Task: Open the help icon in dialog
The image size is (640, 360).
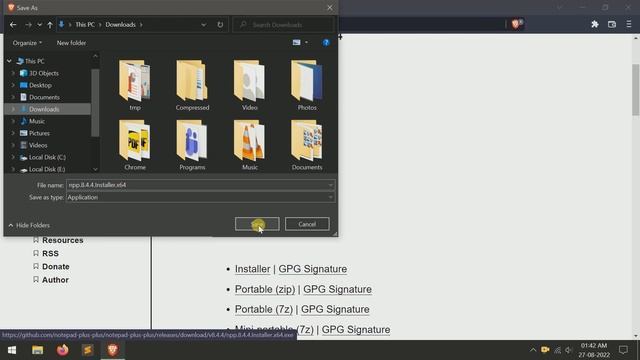Action: (326, 42)
